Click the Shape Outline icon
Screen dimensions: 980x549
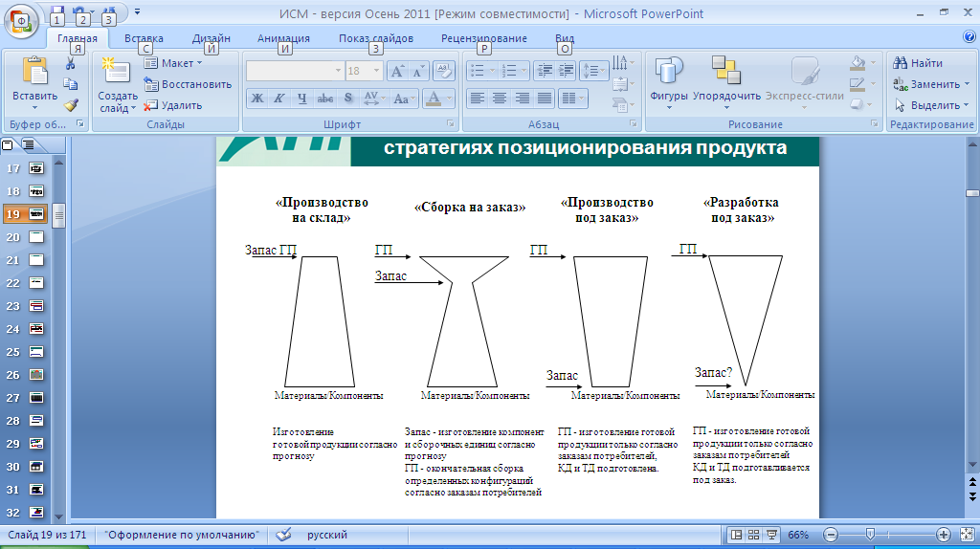click(x=857, y=84)
